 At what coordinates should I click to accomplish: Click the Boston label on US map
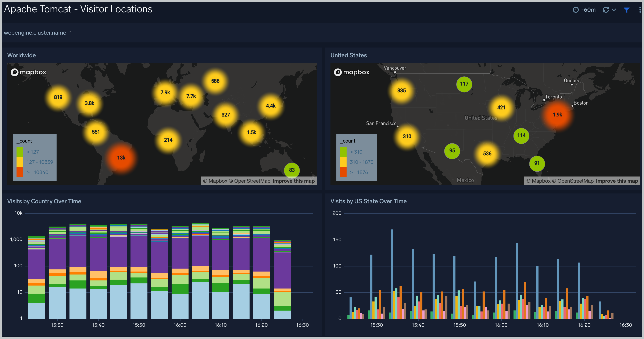coord(581,103)
